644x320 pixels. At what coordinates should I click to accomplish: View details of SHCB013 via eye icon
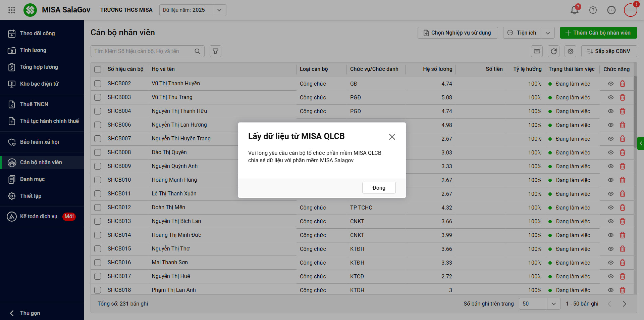pos(611,221)
